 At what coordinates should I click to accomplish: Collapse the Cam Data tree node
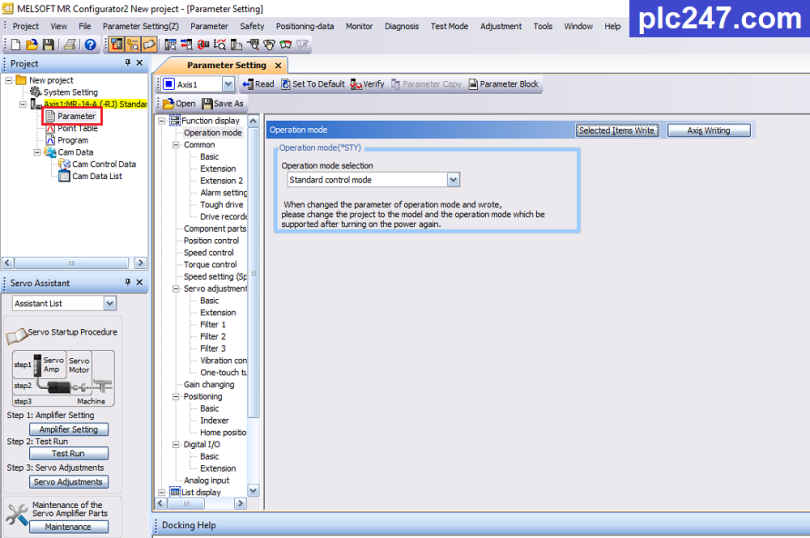click(x=36, y=153)
